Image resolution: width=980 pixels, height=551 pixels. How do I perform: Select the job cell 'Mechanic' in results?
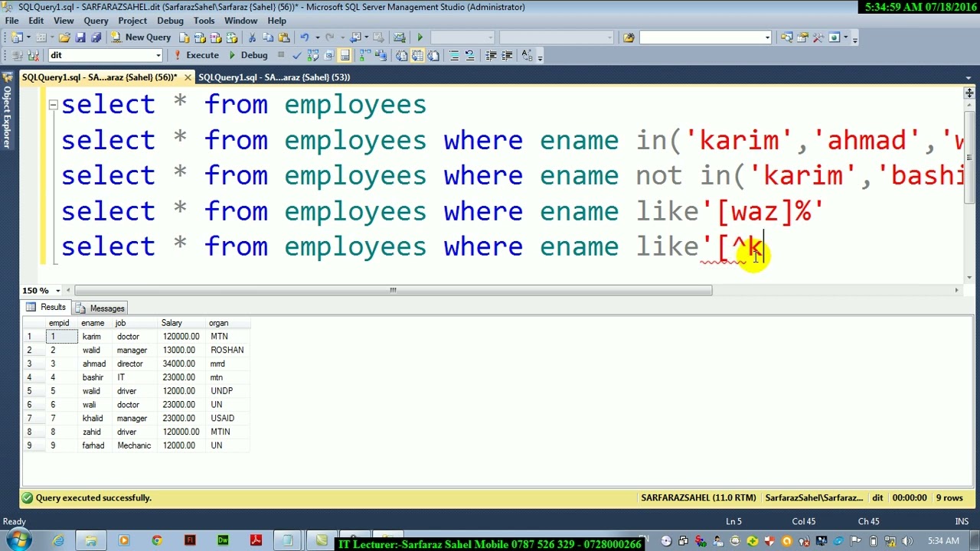click(134, 445)
